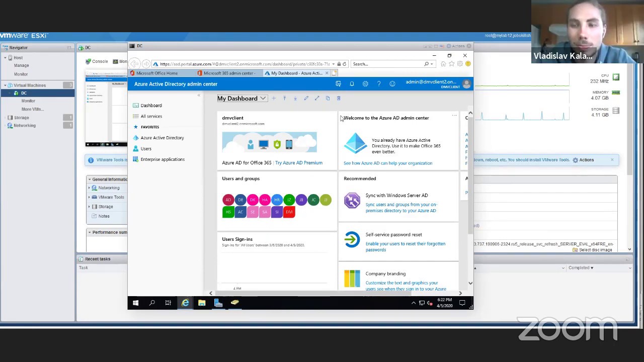Click the Windows Start button
The width and height of the screenshot is (644, 362).
pyautogui.click(x=135, y=303)
